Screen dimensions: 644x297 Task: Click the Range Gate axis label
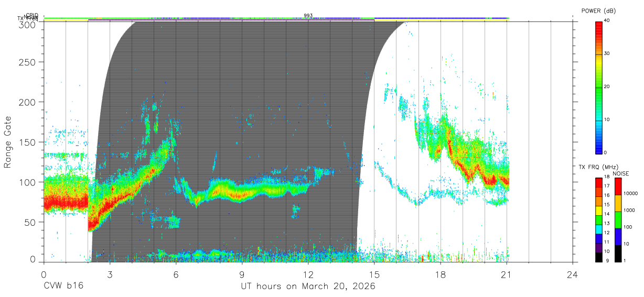(x=8, y=142)
